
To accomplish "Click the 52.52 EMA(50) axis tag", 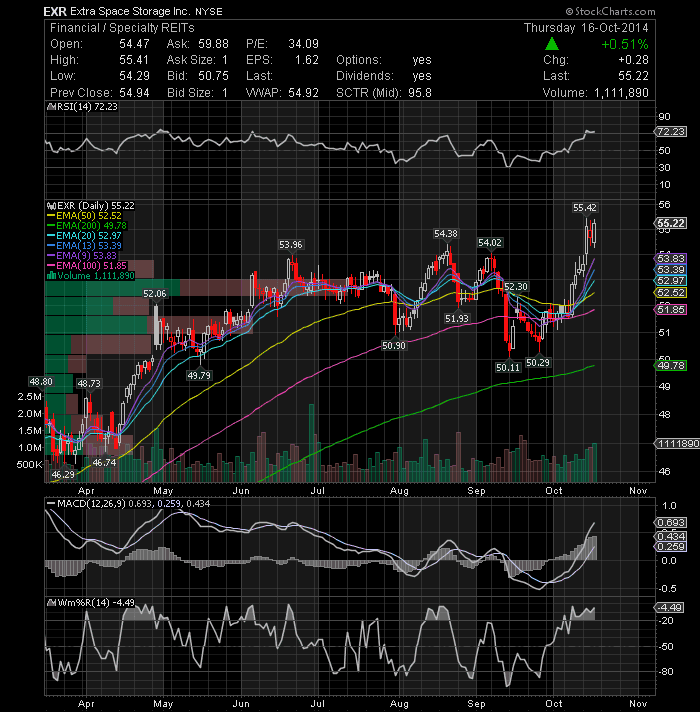I will (670, 292).
